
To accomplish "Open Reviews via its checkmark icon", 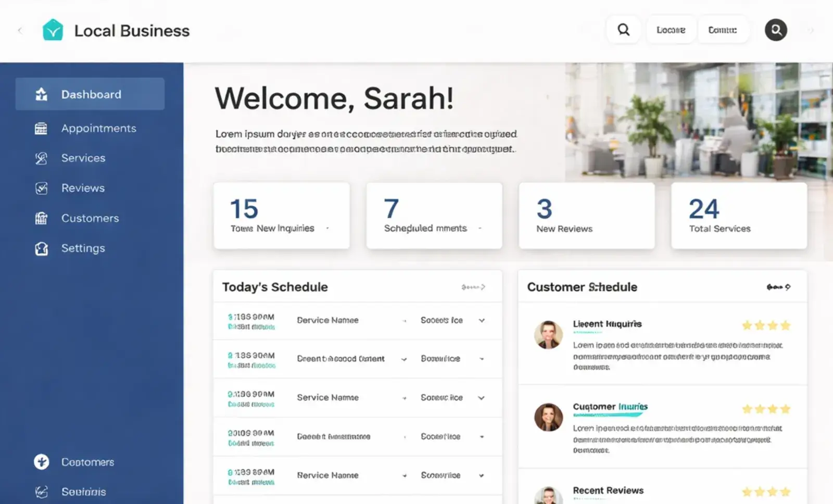I will tap(41, 188).
